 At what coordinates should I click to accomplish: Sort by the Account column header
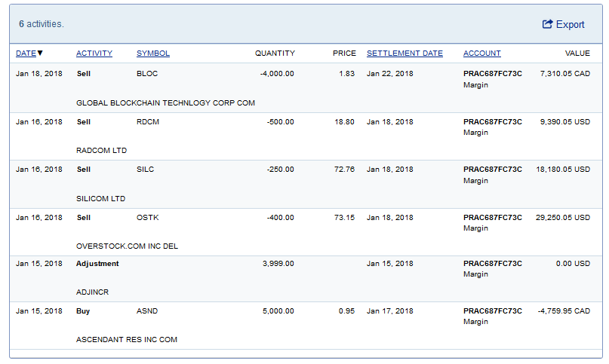(x=482, y=54)
